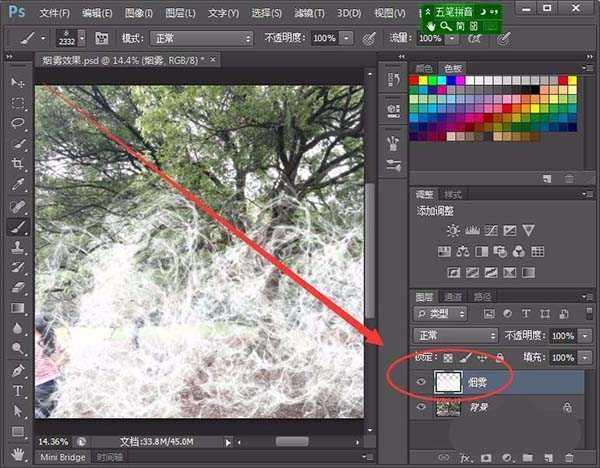Expand the layer opacity 不透明度 dropdown arrow

(585, 335)
